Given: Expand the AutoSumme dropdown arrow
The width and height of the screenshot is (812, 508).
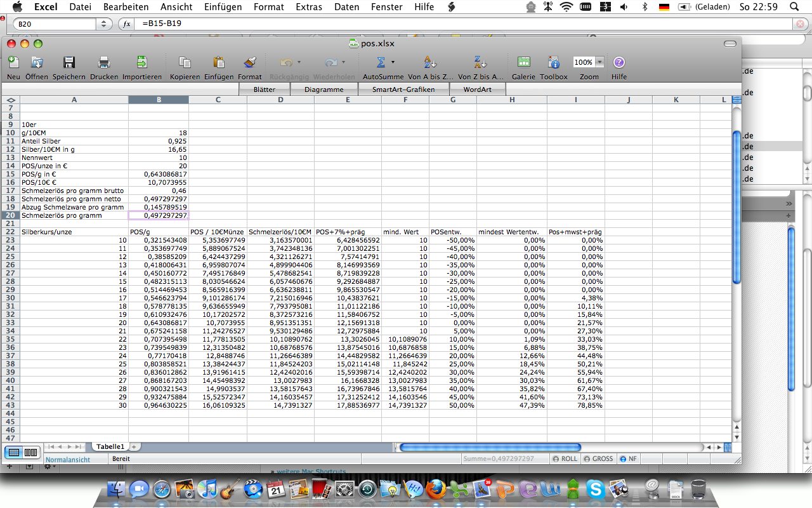Looking at the screenshot, I should click(x=393, y=62).
